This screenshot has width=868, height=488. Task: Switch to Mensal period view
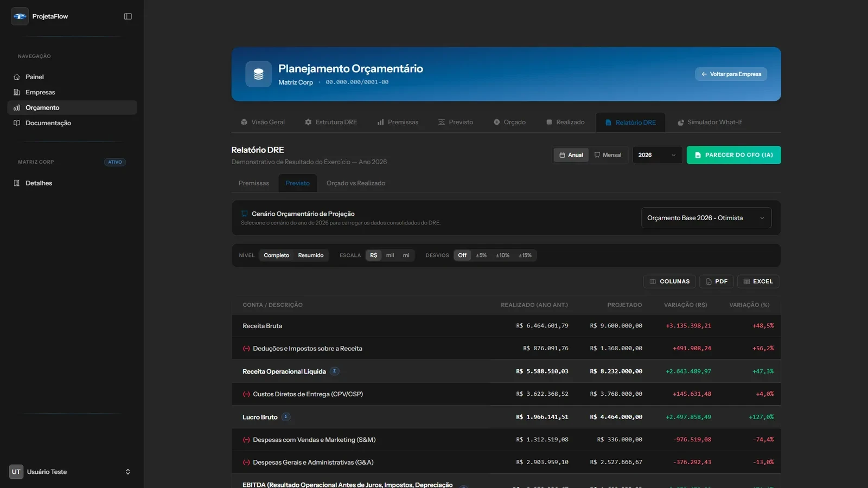608,155
